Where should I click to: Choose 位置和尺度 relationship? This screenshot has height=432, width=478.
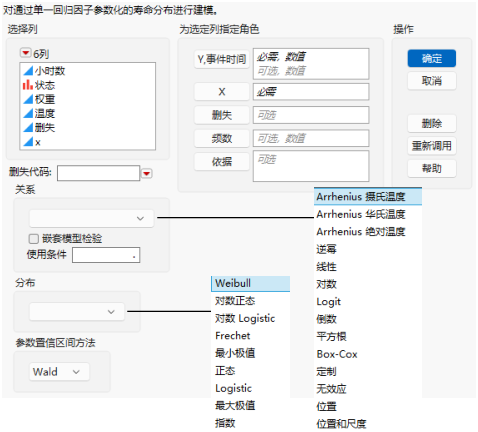(x=368, y=424)
